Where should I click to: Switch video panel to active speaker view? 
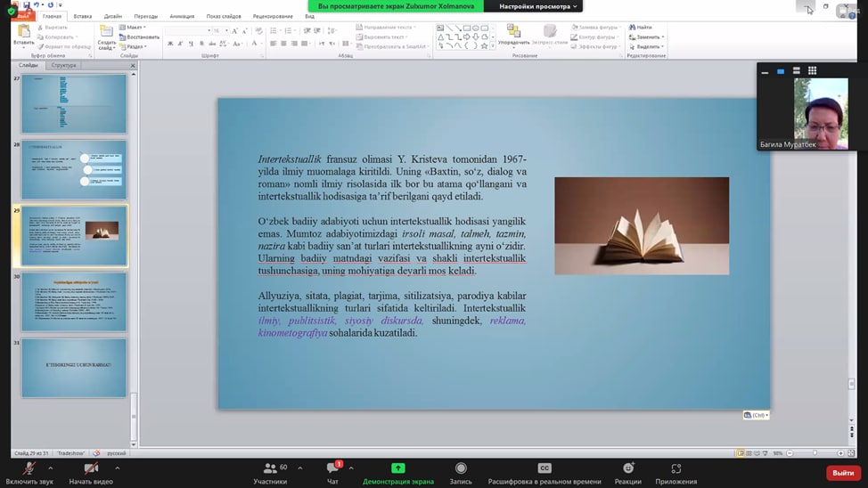point(781,71)
